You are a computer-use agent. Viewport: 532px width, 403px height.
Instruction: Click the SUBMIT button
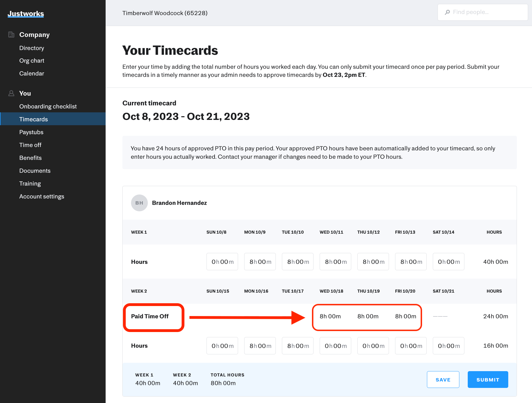pos(488,380)
